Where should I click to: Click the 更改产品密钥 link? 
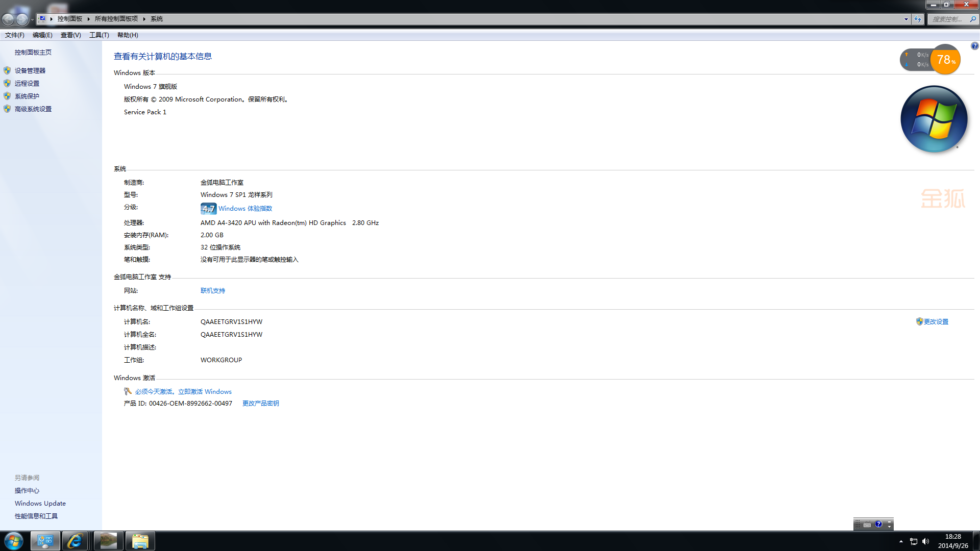click(x=260, y=403)
